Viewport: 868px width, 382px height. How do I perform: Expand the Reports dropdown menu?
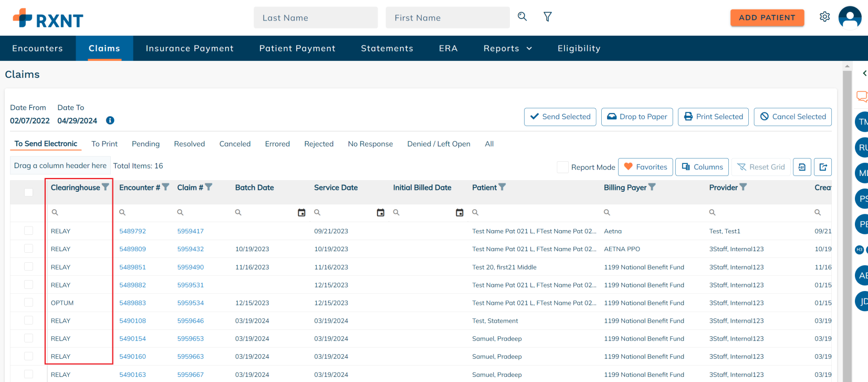[508, 48]
